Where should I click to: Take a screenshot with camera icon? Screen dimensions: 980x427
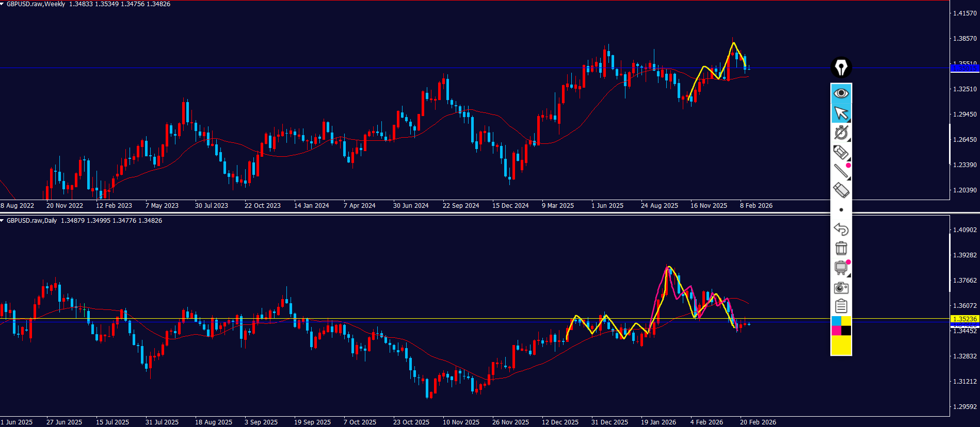pyautogui.click(x=841, y=288)
